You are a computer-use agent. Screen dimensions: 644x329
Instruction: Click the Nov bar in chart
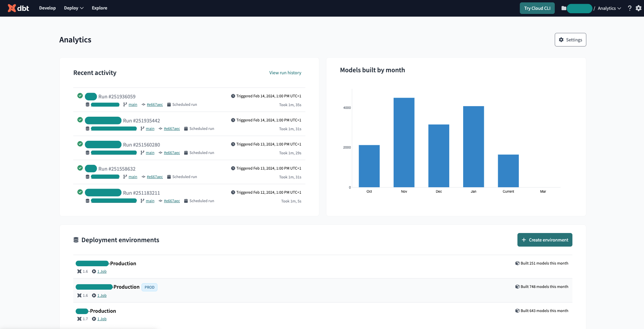click(x=404, y=142)
